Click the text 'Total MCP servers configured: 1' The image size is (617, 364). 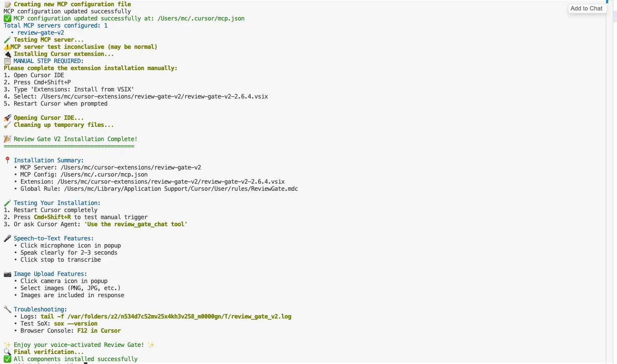pos(56,25)
